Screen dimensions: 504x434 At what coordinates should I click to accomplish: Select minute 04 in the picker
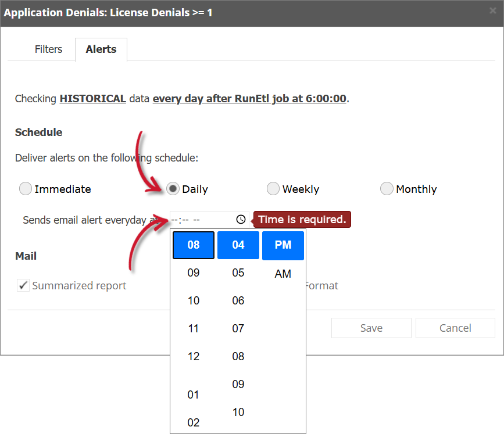(238, 245)
